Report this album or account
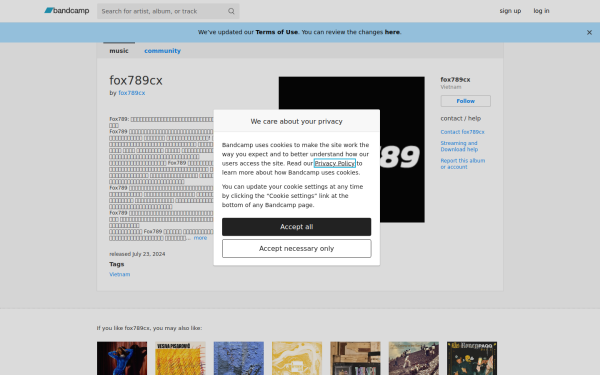 [x=463, y=164]
